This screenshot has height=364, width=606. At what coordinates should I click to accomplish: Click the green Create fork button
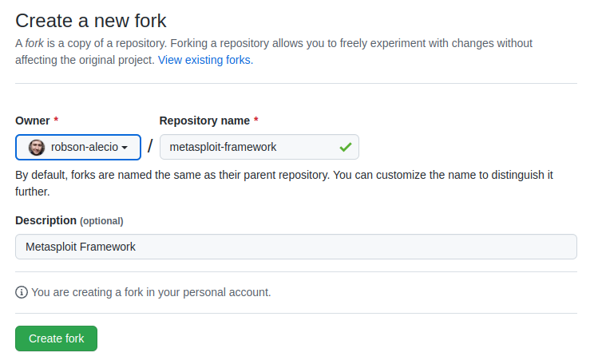(x=57, y=338)
